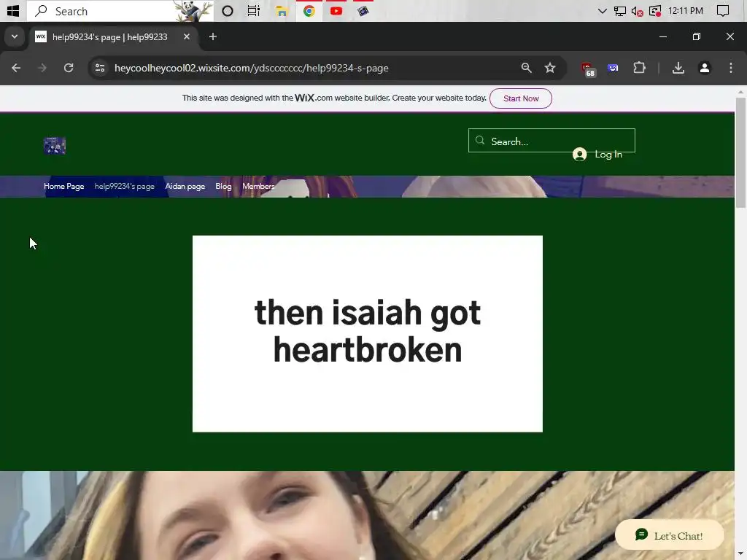Screen dimensions: 747x560
Task: Open the YouTube app on taskbar
Action: click(x=336, y=11)
